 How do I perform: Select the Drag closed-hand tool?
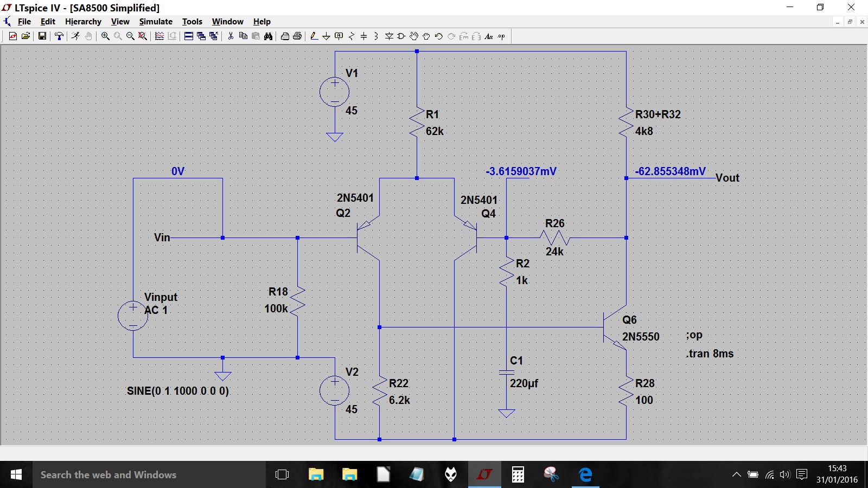pyautogui.click(x=426, y=36)
